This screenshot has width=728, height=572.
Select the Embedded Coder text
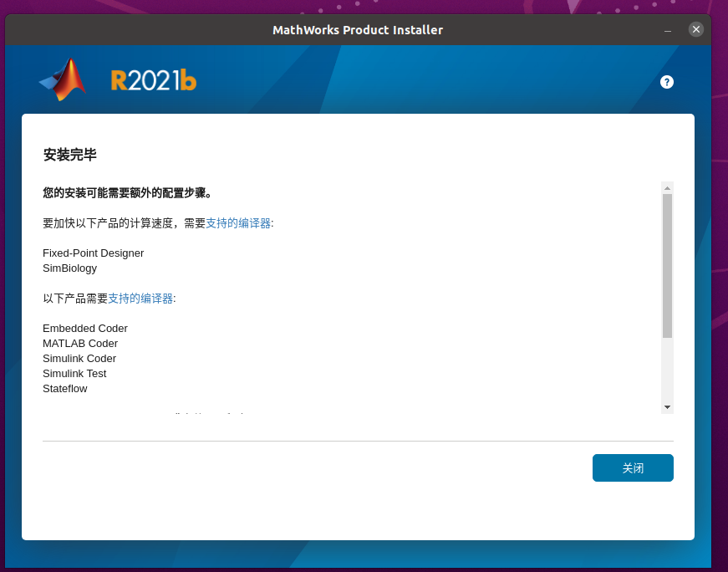pos(85,329)
